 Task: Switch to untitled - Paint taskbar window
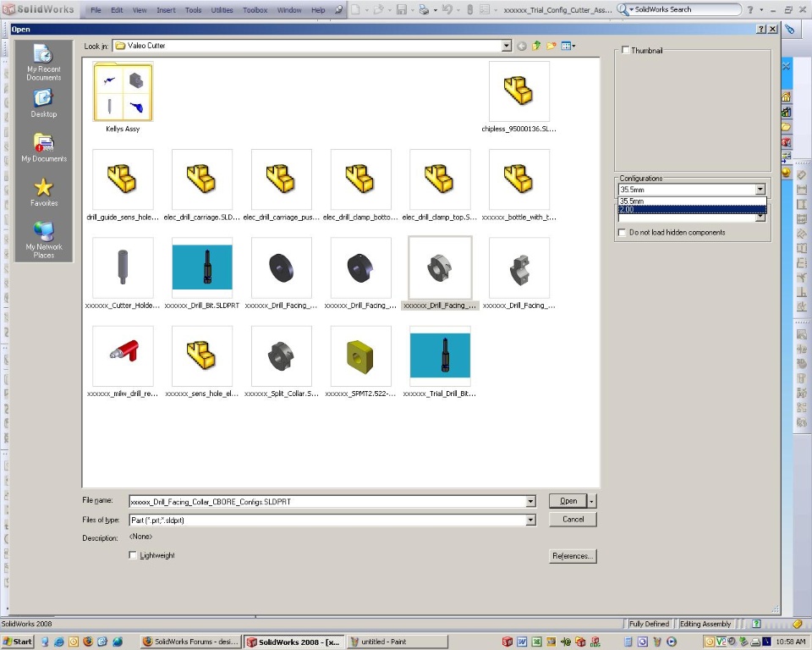click(x=398, y=642)
